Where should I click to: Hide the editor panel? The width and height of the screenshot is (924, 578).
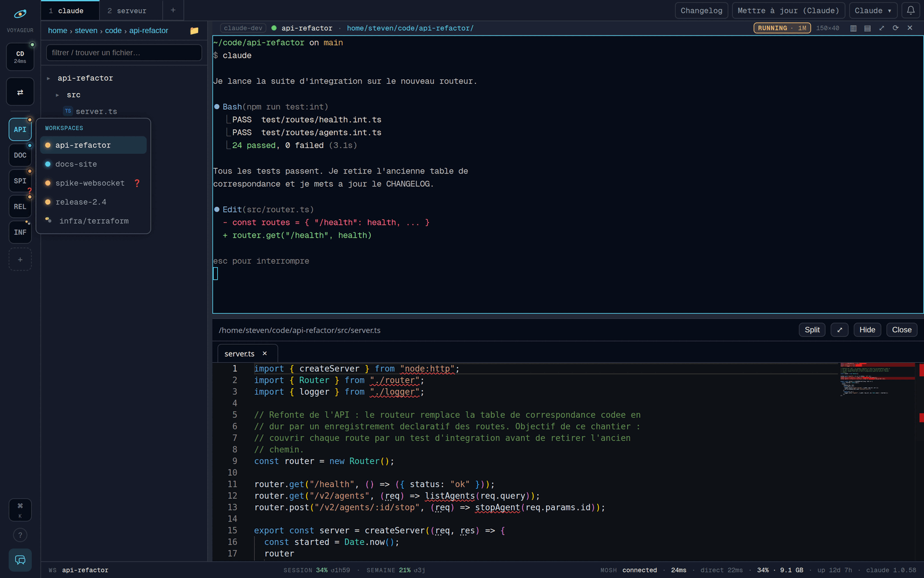(867, 330)
